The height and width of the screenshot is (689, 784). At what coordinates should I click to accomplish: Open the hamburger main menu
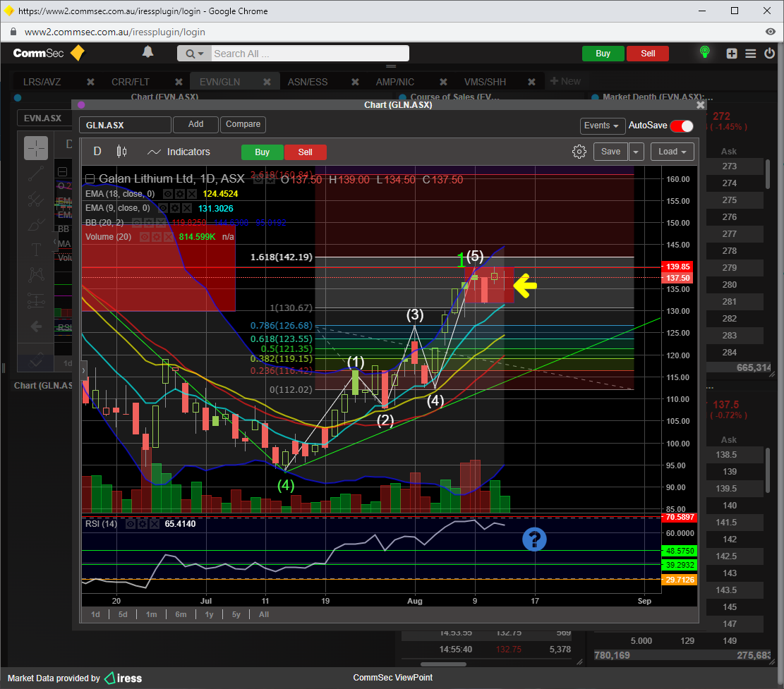point(751,54)
